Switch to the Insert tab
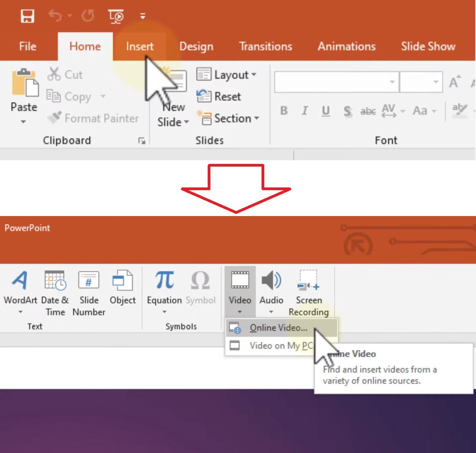 pos(139,46)
